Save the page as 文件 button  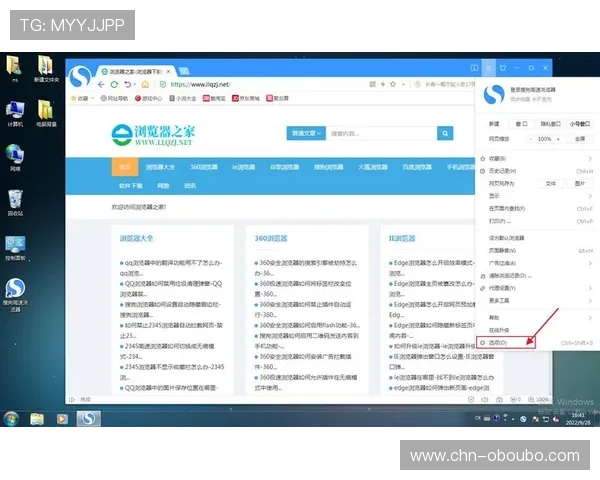(x=551, y=184)
